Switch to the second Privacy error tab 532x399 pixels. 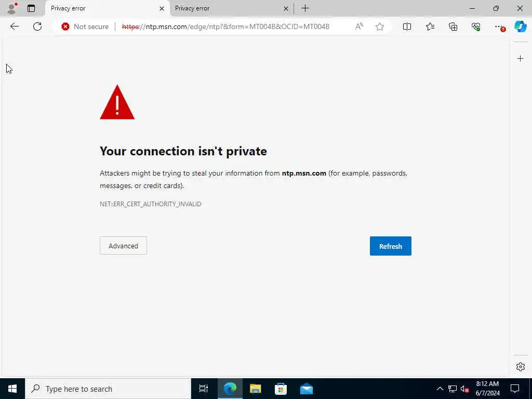(x=231, y=8)
